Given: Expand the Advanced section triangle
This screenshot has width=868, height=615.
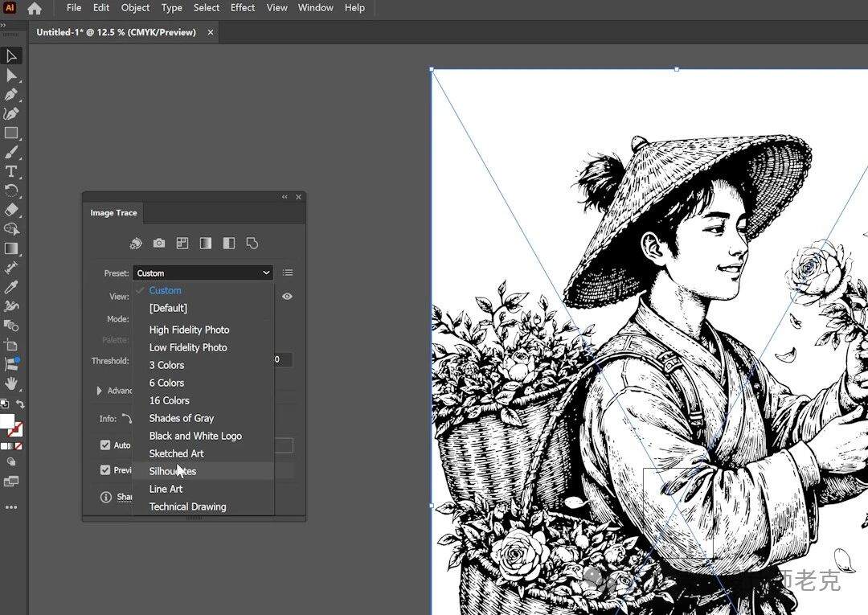Looking at the screenshot, I should (x=99, y=390).
